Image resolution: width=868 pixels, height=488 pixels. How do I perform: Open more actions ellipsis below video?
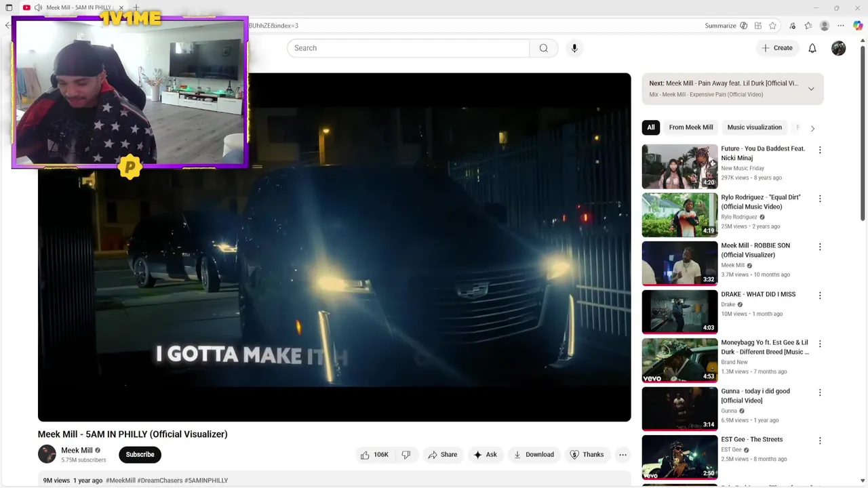(623, 455)
